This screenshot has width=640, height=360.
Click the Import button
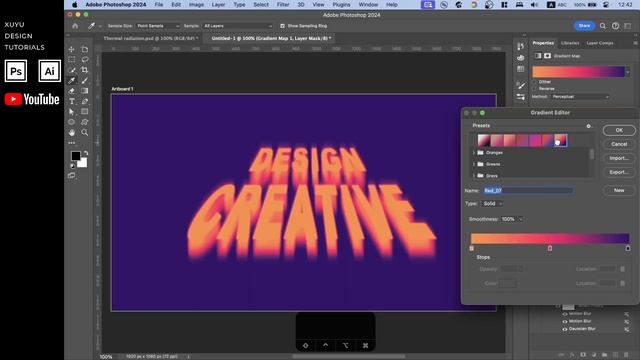click(x=619, y=158)
